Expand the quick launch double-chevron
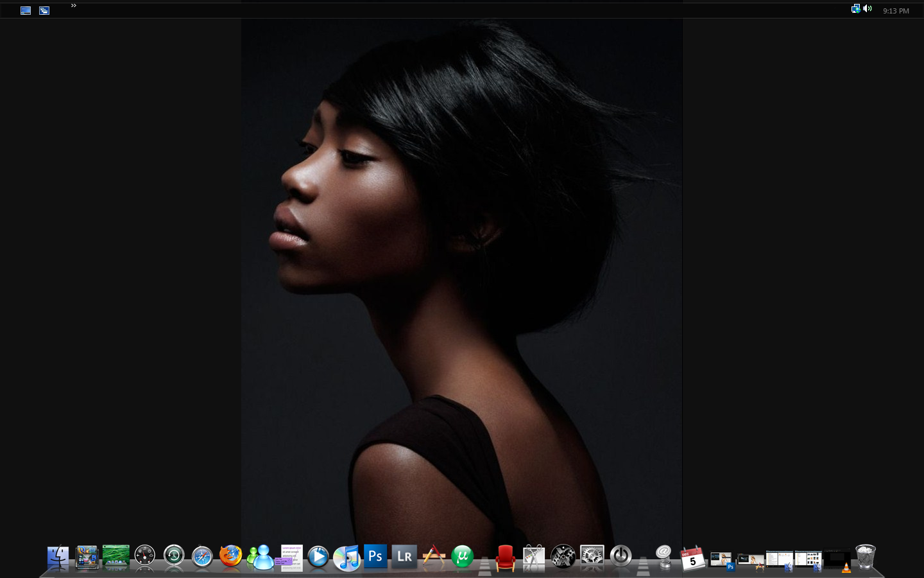924x578 pixels. pyautogui.click(x=74, y=5)
